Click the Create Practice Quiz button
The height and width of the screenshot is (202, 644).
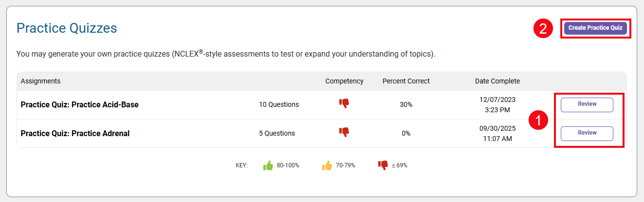[x=595, y=28]
